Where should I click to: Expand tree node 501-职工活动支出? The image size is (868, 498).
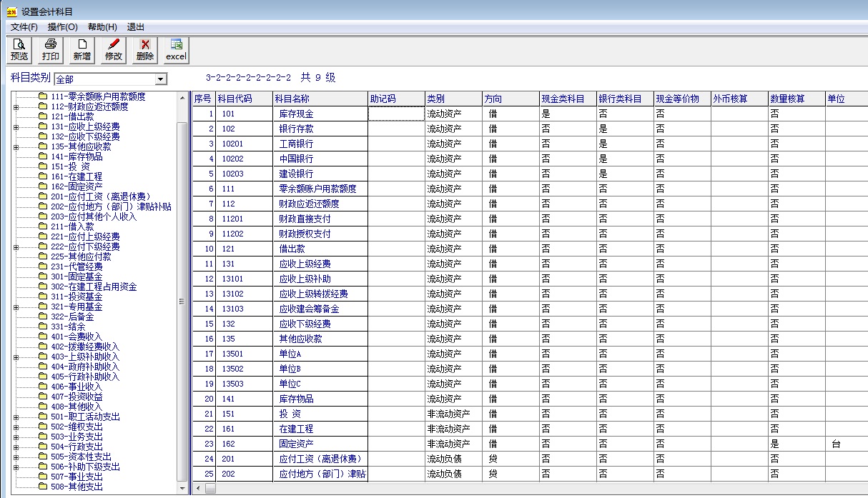point(16,417)
